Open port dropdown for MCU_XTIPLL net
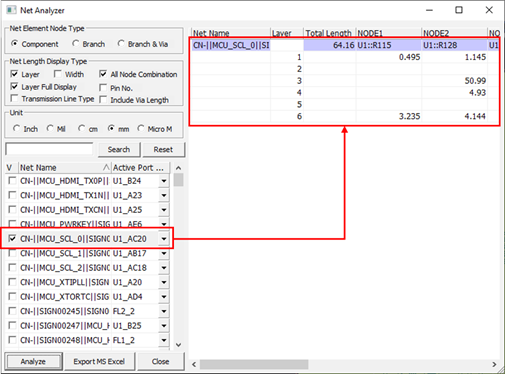The image size is (505, 374). tap(164, 282)
